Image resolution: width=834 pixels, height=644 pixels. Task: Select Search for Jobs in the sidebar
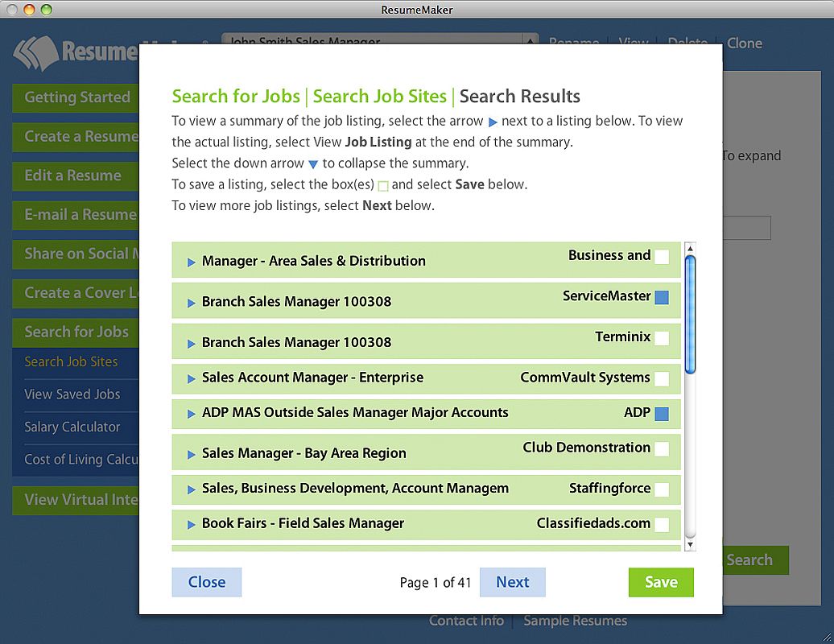[x=76, y=332]
